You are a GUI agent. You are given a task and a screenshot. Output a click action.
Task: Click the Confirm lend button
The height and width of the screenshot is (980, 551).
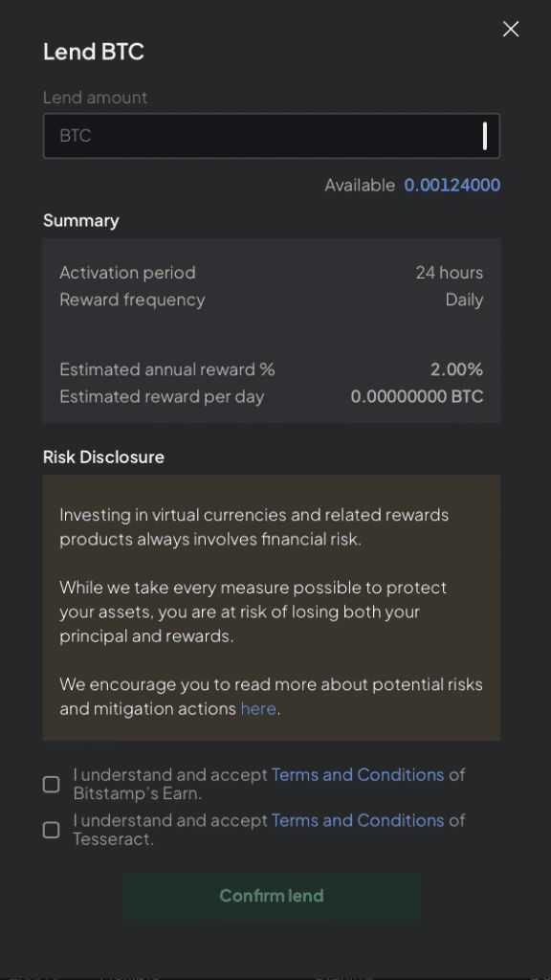[271, 896]
